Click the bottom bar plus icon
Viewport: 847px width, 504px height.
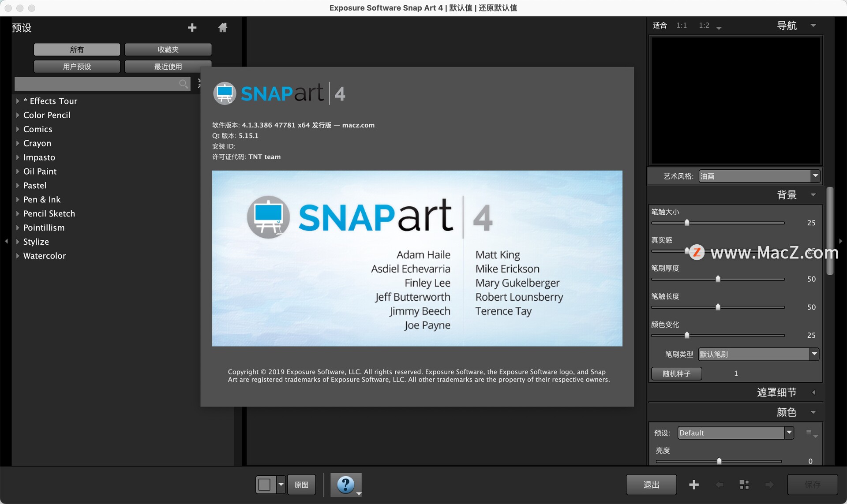coord(693,485)
